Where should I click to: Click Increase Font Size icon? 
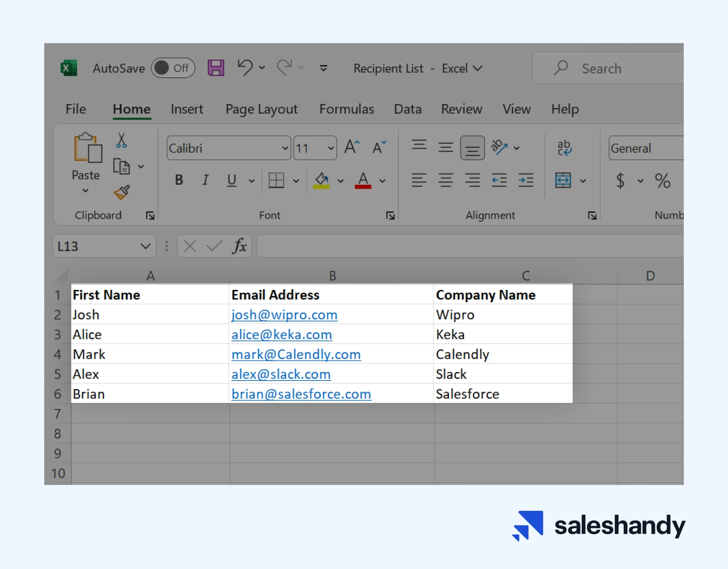352,147
